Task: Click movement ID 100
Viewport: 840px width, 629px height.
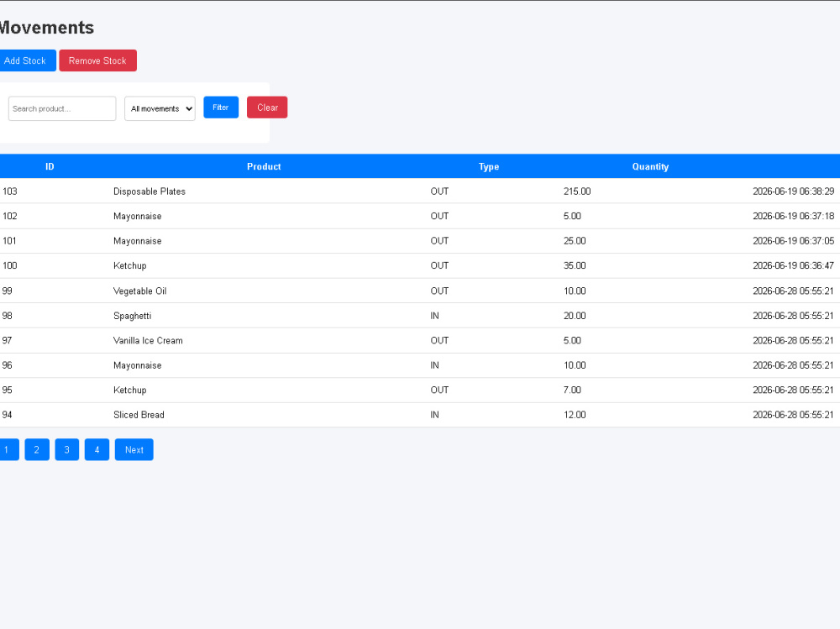Action: (9, 265)
